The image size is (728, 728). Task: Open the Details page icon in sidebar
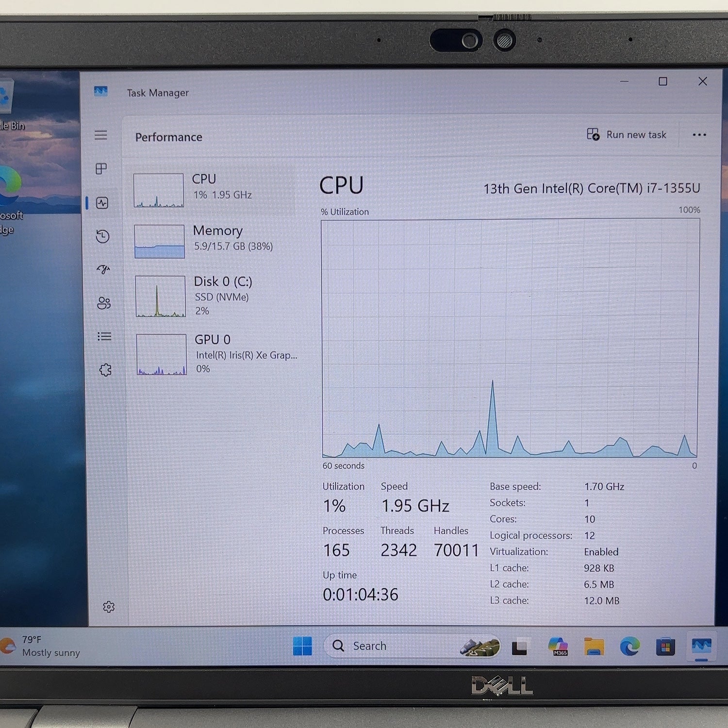click(104, 336)
